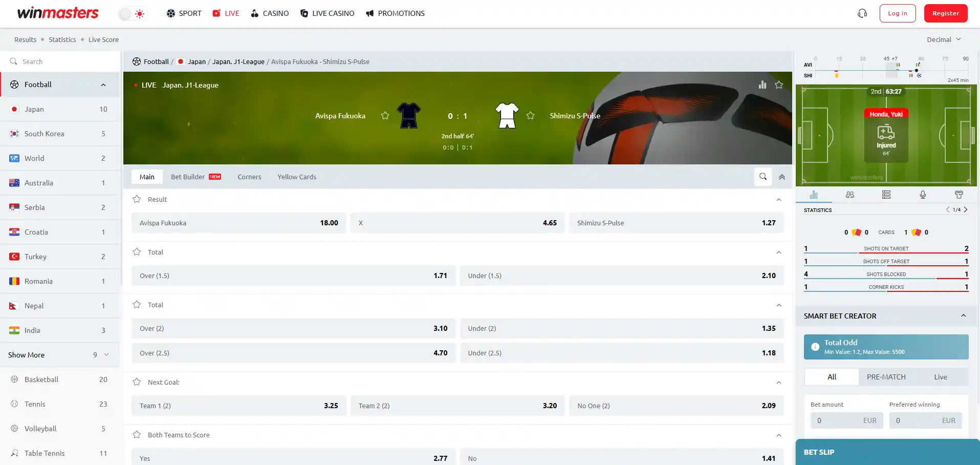The height and width of the screenshot is (465, 980).
Task: Click the Register button
Action: coord(946,13)
